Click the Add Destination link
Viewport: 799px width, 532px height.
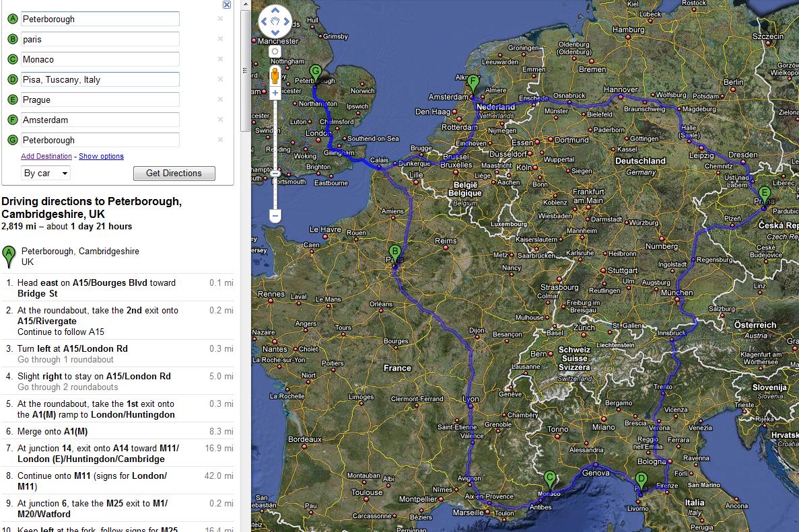pyautogui.click(x=46, y=156)
